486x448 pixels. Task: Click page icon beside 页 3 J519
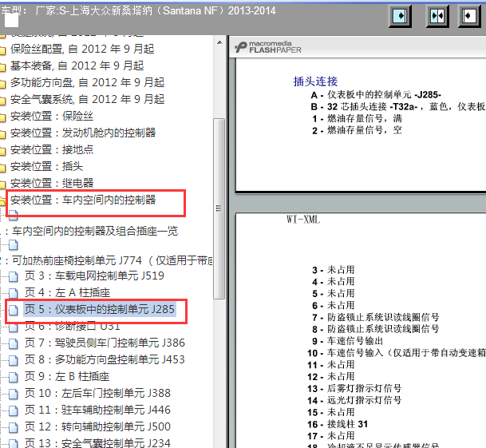[13, 276]
